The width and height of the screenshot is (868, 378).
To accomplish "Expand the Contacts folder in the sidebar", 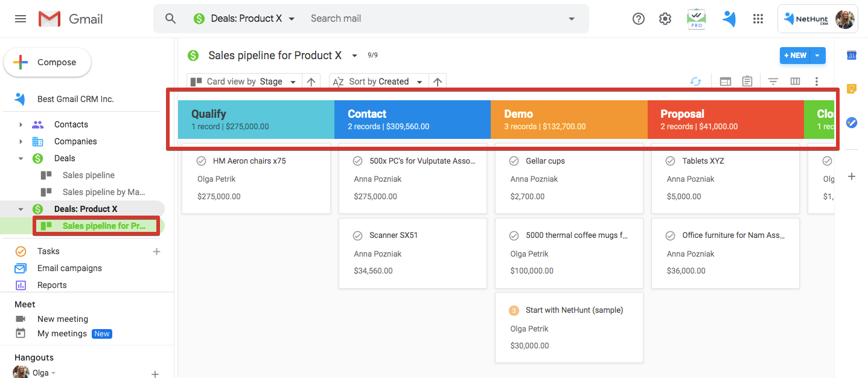I will (x=21, y=125).
